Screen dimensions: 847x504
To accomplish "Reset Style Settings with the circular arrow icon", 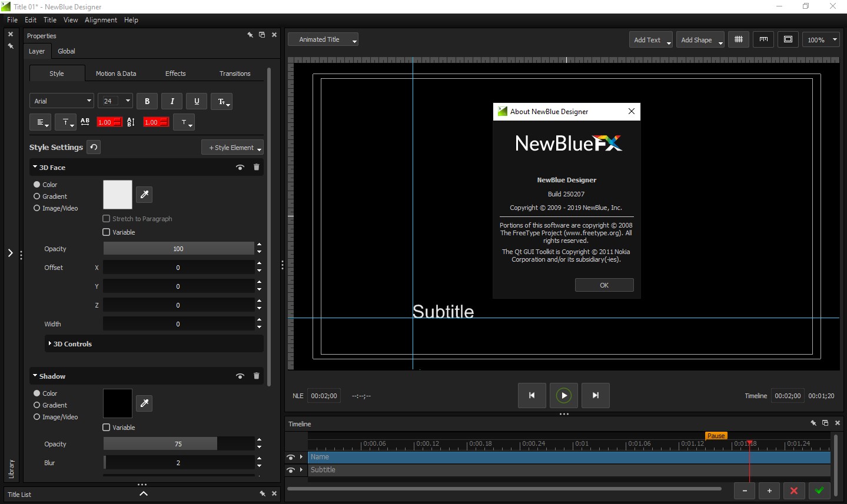I will [94, 147].
